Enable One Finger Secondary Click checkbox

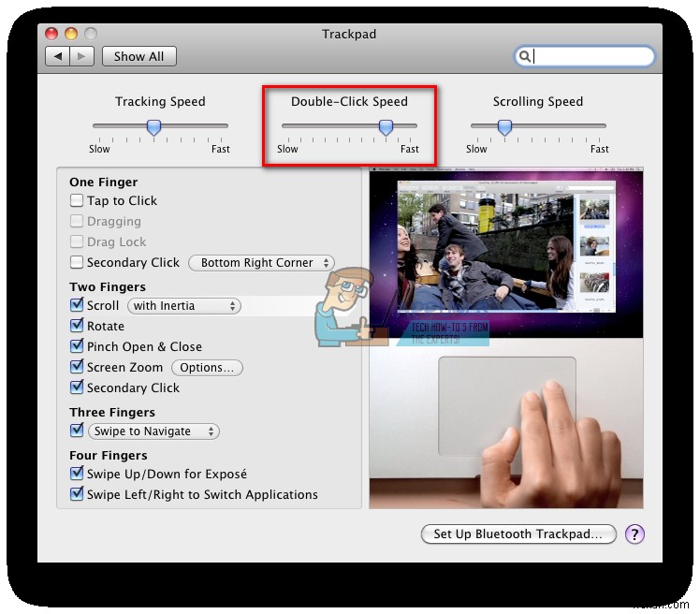[x=77, y=262]
